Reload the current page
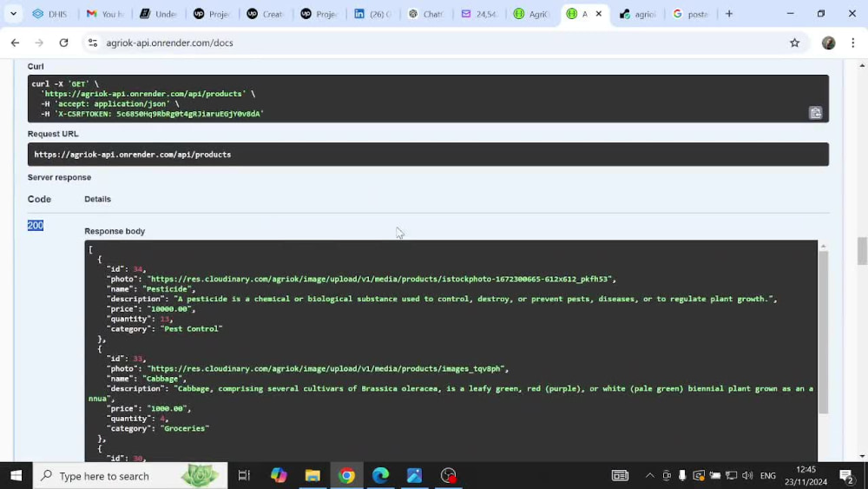The height and width of the screenshot is (489, 868). pyautogui.click(x=63, y=43)
